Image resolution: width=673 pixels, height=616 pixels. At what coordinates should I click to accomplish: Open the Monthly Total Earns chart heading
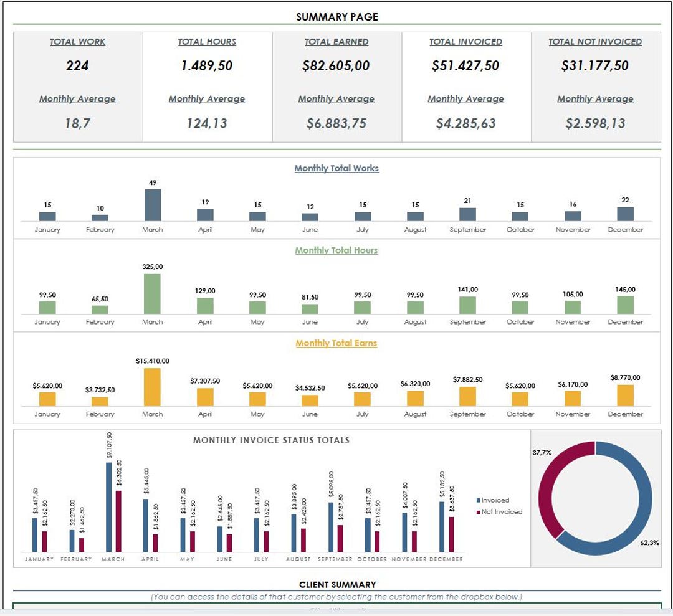[336, 343]
